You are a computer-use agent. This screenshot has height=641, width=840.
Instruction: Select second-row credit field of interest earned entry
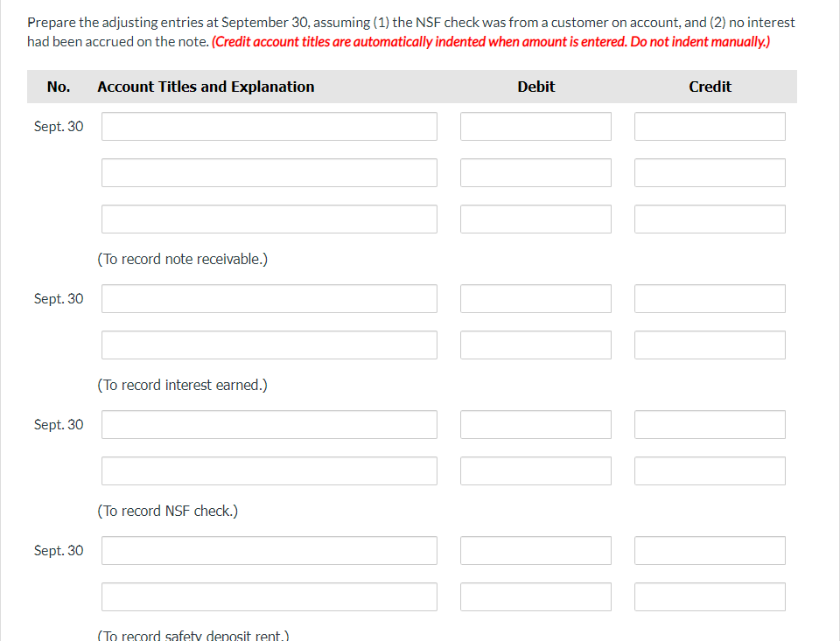(710, 345)
